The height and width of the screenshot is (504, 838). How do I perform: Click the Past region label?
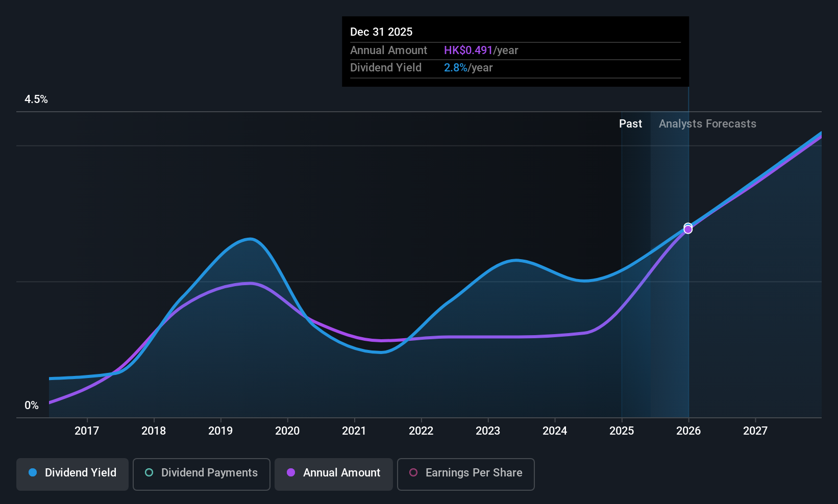[x=630, y=123]
